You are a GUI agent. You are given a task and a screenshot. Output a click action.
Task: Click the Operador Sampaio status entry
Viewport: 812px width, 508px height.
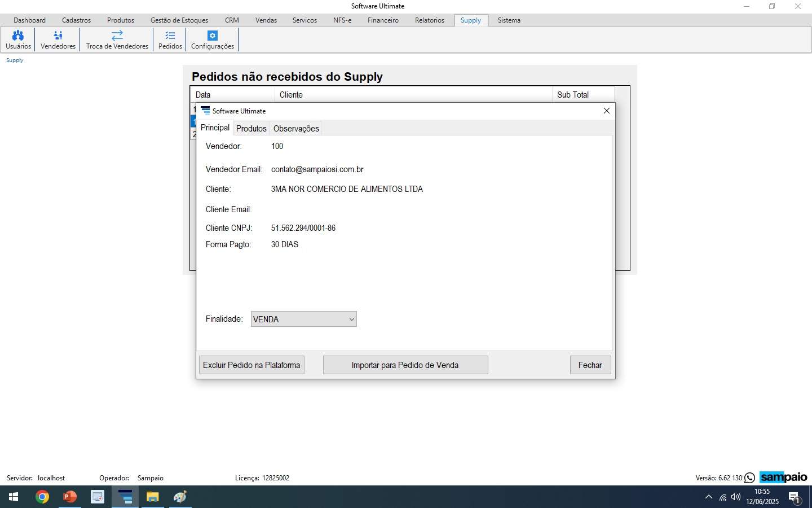click(131, 478)
